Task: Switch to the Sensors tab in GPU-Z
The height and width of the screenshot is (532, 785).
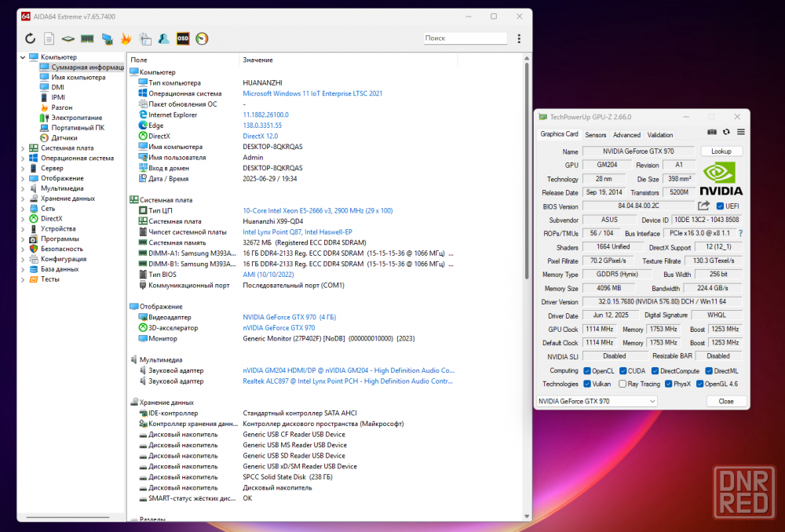Action: tap(595, 135)
